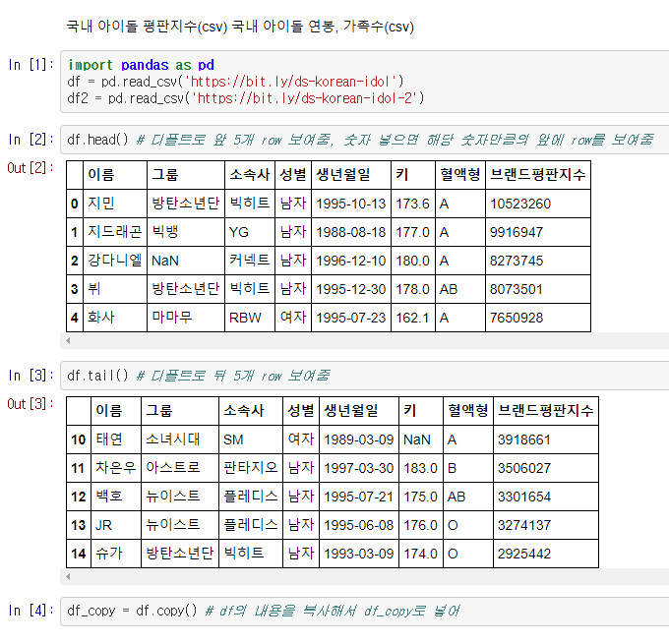Click the cell 커넥트

pyautogui.click(x=250, y=261)
